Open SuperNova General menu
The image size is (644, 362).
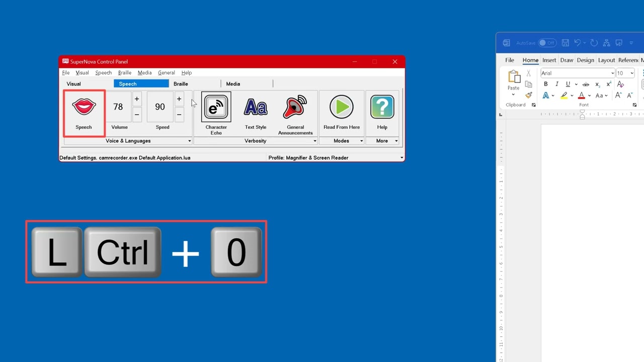tap(166, 73)
